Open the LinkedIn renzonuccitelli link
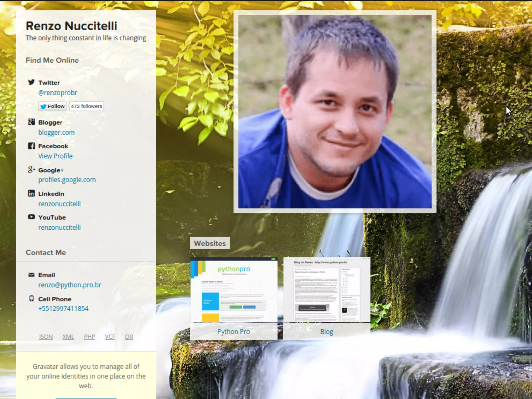 tap(59, 204)
